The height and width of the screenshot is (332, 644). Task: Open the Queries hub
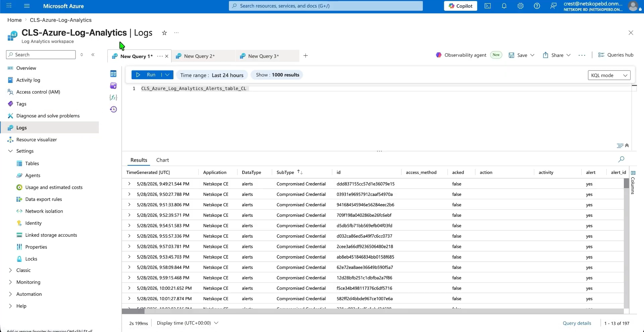616,55
